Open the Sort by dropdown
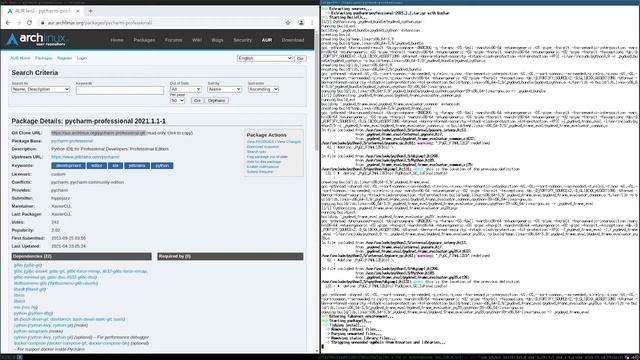 224,89
